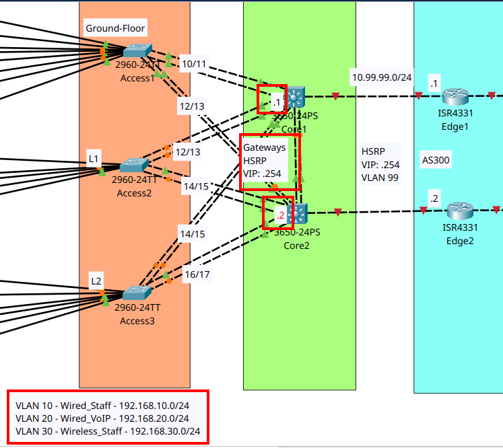Select the Access3 2960-24TT switch icon
The image size is (503, 448).
tap(137, 293)
